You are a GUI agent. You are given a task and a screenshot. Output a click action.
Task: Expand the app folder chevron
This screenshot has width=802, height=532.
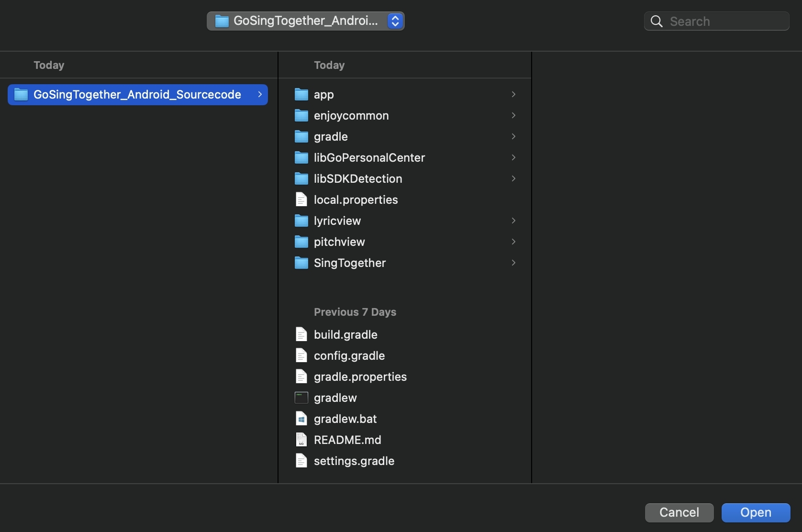click(513, 94)
